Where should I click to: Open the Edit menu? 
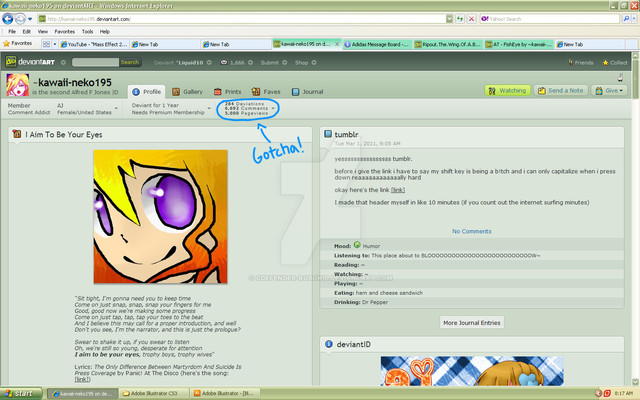tap(27, 31)
